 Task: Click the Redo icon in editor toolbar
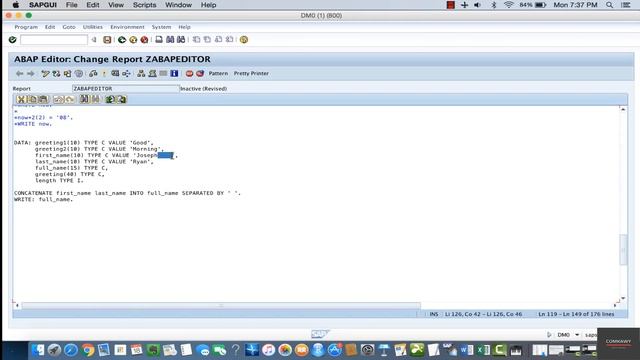coord(70,99)
